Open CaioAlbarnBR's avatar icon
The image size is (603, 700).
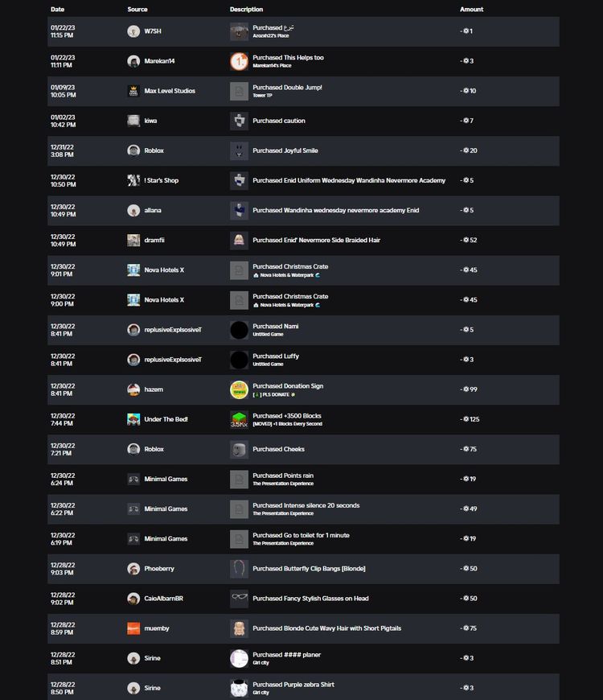point(133,599)
